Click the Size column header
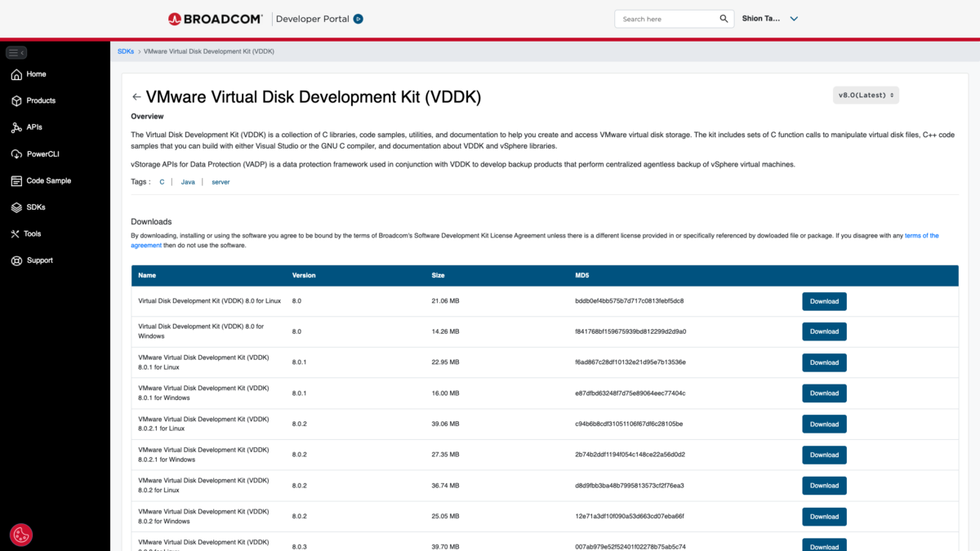Image resolution: width=980 pixels, height=551 pixels. click(x=438, y=275)
